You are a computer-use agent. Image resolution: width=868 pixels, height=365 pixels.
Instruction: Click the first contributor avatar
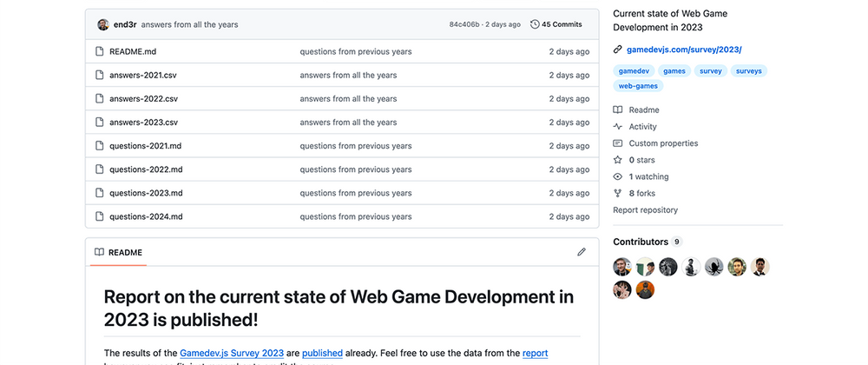tap(622, 267)
